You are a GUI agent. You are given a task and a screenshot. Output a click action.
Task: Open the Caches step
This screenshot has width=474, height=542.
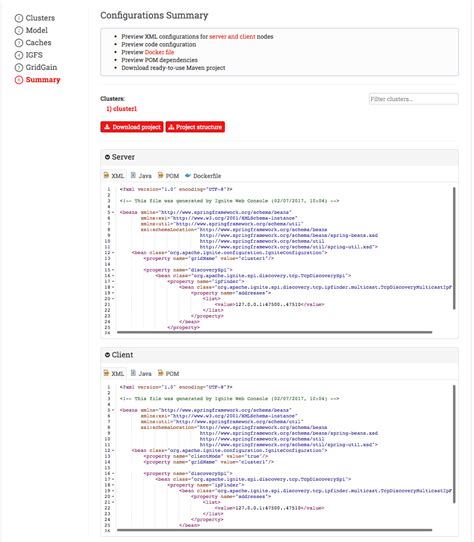point(33,43)
